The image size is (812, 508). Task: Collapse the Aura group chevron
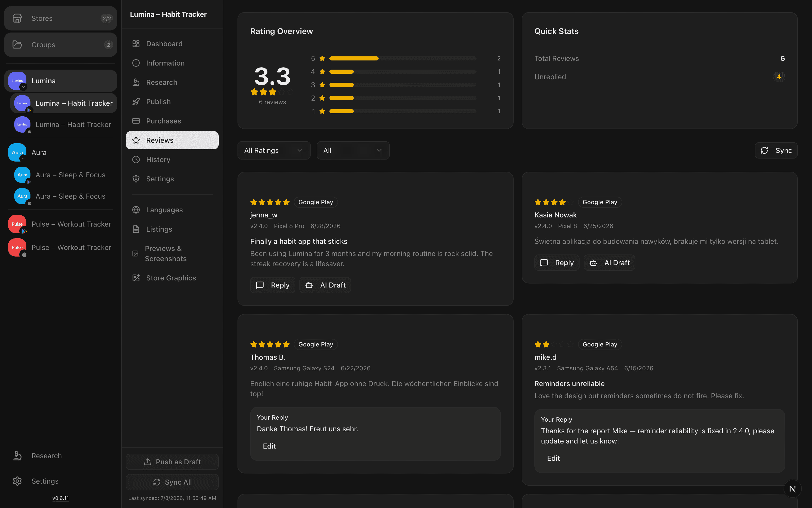23,158
